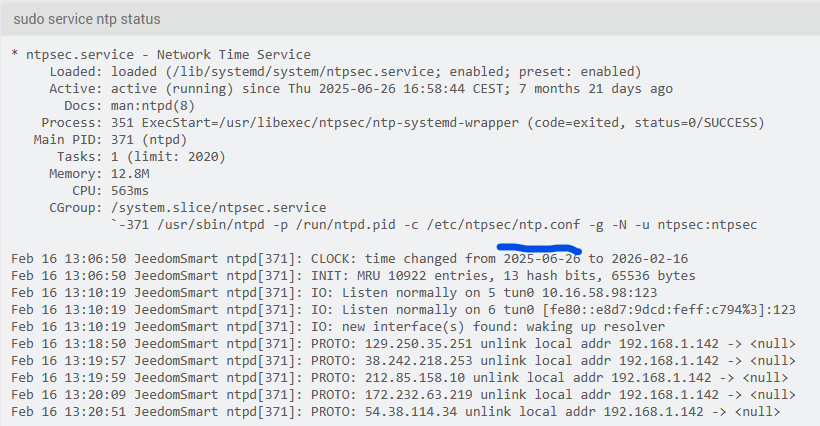Click the fe80 IPv6 tun0 listen line
Screen dimensions: 820x426
(400, 309)
